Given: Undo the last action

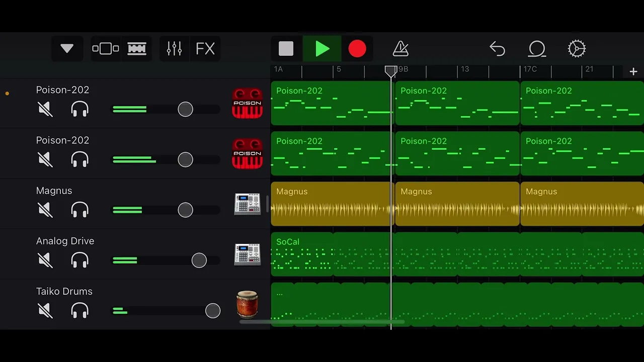Looking at the screenshot, I should tap(497, 49).
